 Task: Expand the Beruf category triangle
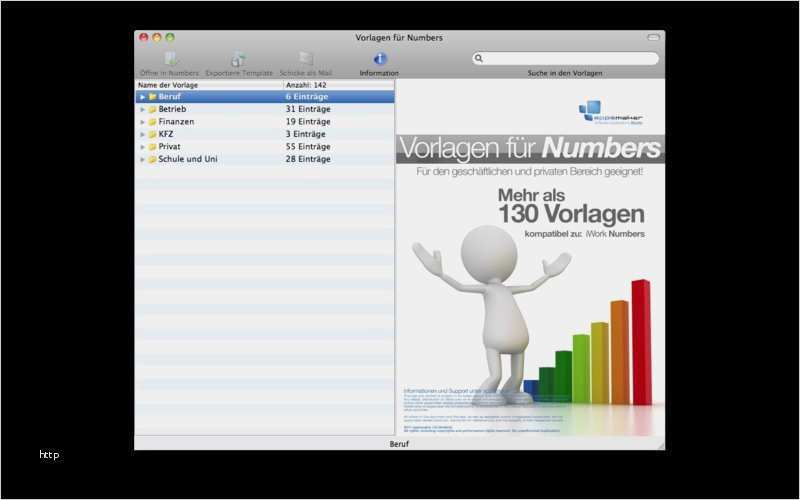point(142,97)
